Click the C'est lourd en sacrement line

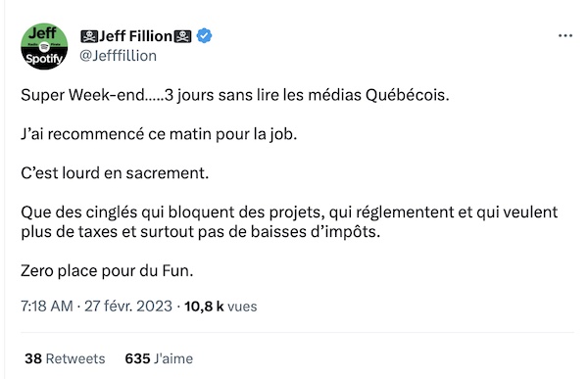[x=115, y=173]
